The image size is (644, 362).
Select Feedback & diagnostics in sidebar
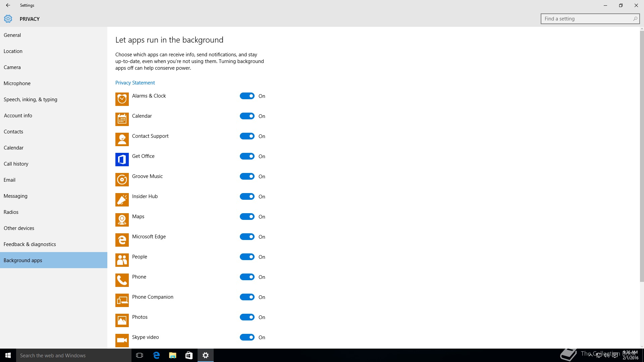pyautogui.click(x=30, y=244)
